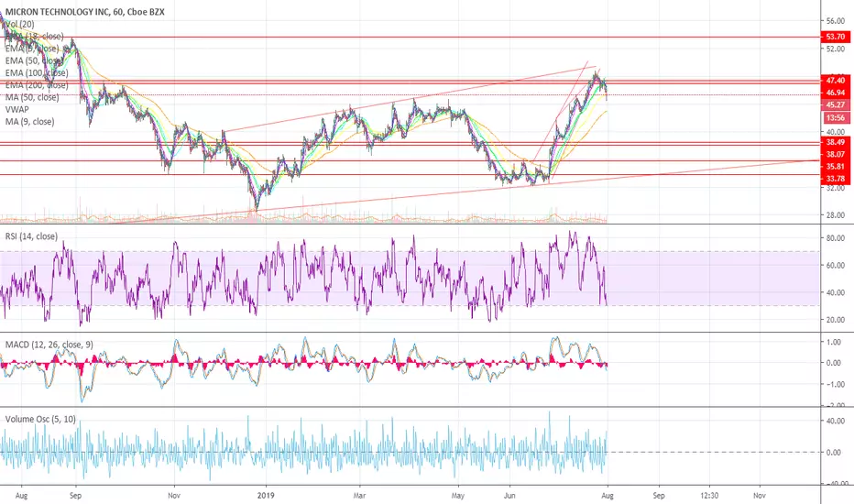Image resolution: width=854 pixels, height=504 pixels.
Task: Click the 47.40 red price label
Action: [x=836, y=81]
